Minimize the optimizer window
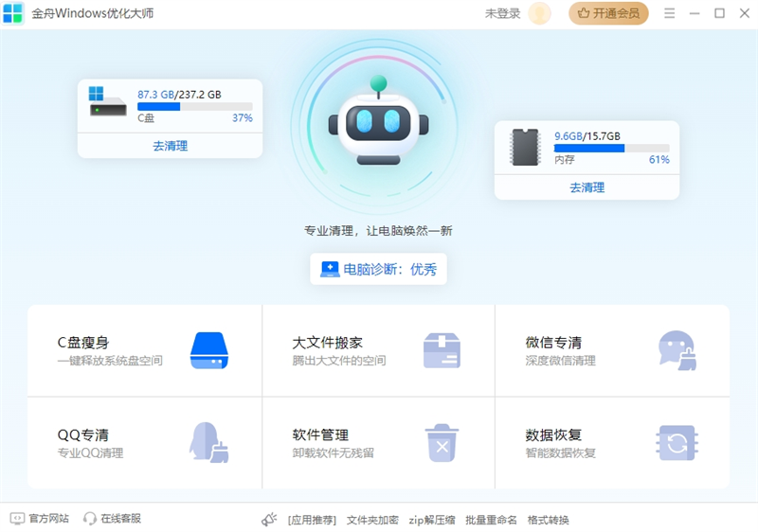Viewport: 758px width, 532px height. tap(695, 13)
